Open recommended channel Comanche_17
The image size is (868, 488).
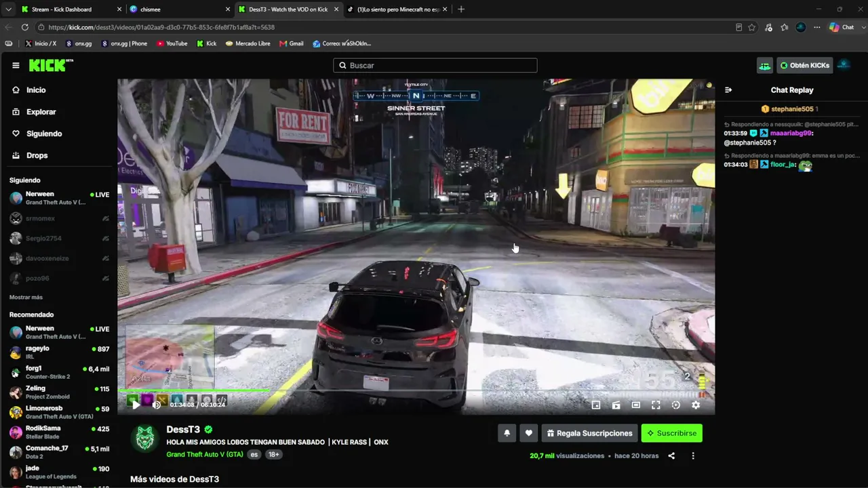pyautogui.click(x=59, y=452)
